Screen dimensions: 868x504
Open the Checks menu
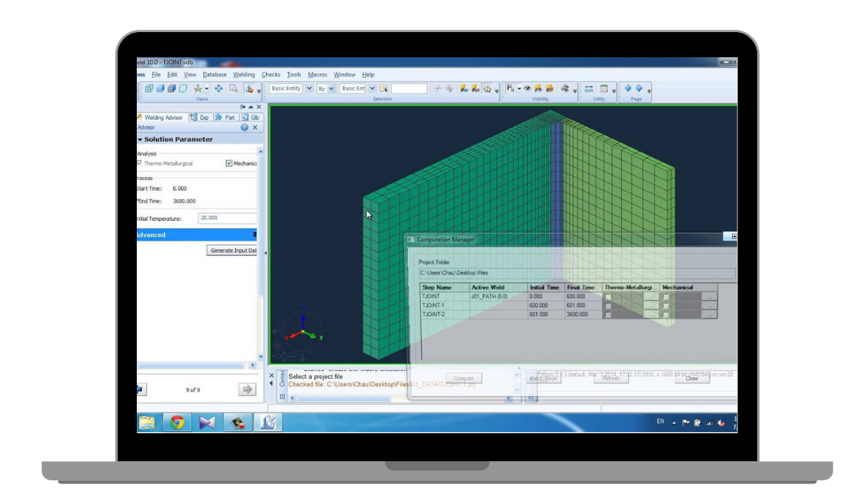click(x=270, y=75)
